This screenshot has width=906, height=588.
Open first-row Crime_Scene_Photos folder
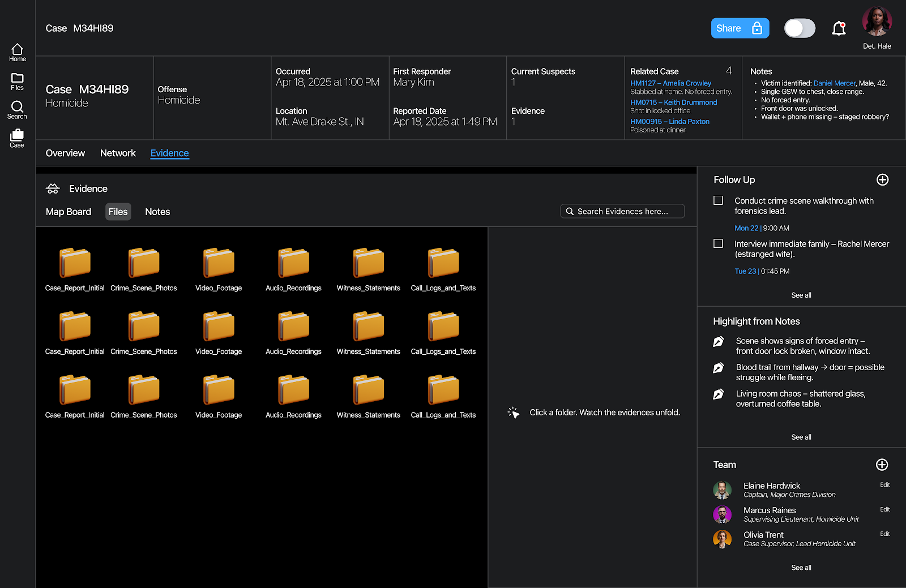pos(144,269)
